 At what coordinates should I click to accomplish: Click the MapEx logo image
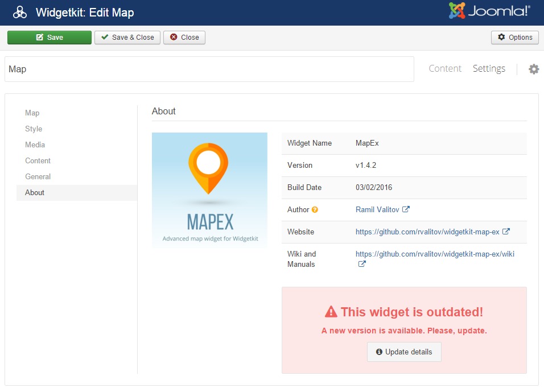[x=209, y=190]
